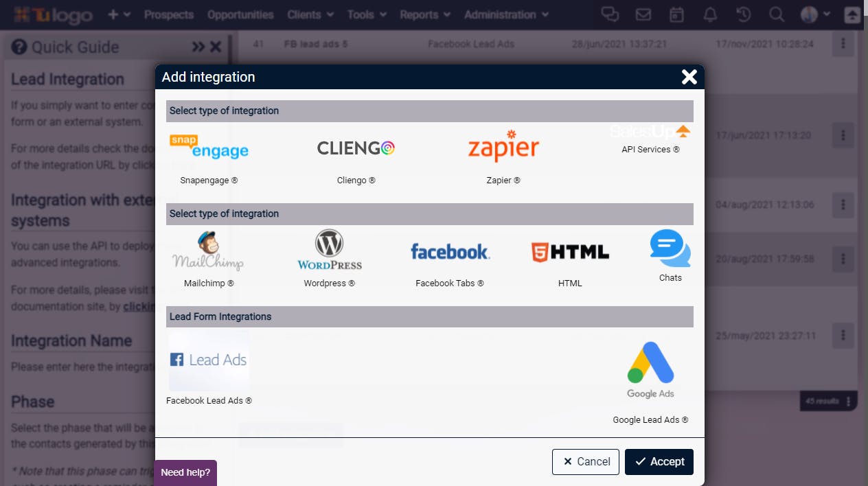The height and width of the screenshot is (486, 868).
Task: Click the Cancel button
Action: click(x=586, y=462)
